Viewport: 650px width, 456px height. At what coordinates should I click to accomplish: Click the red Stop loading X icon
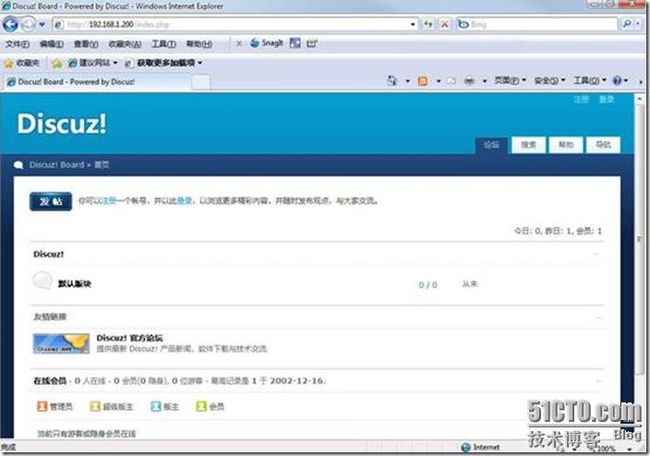(444, 24)
